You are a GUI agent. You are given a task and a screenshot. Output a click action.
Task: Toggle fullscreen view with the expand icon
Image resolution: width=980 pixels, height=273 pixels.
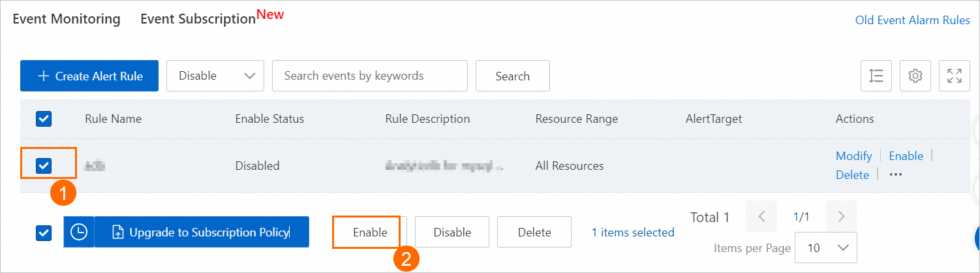pyautogui.click(x=955, y=76)
